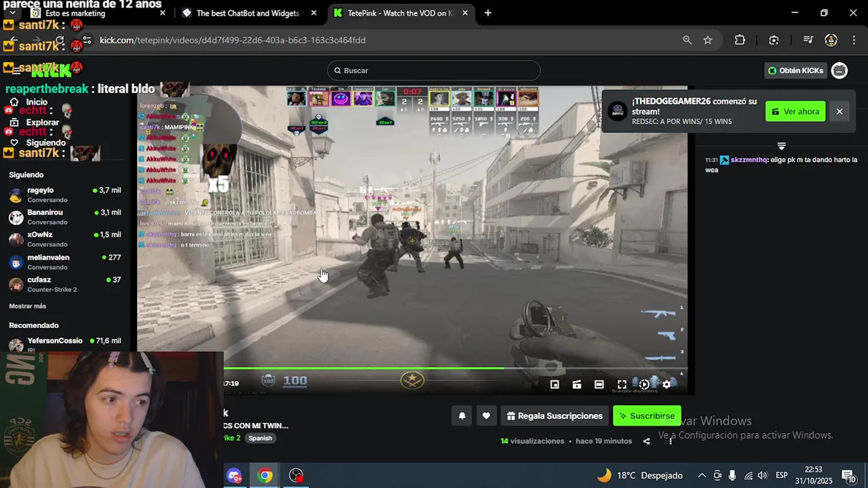Viewport: 868px width, 488px height.
Task: Focus the Buscar search field
Action: [x=434, y=70]
